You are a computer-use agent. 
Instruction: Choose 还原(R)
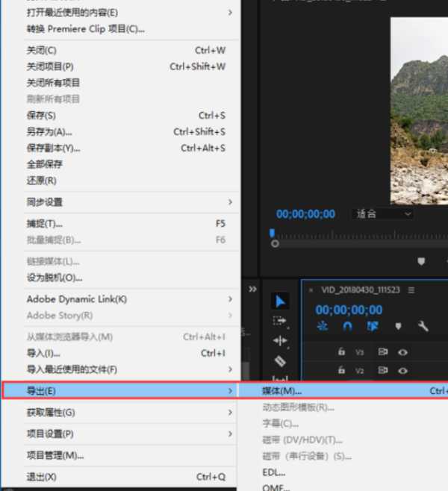point(131,181)
